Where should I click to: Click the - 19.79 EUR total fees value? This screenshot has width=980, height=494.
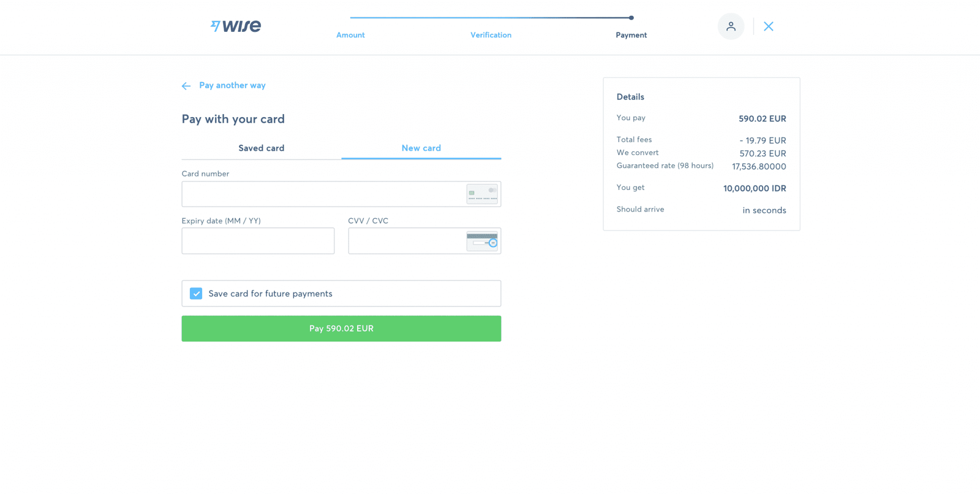click(763, 140)
